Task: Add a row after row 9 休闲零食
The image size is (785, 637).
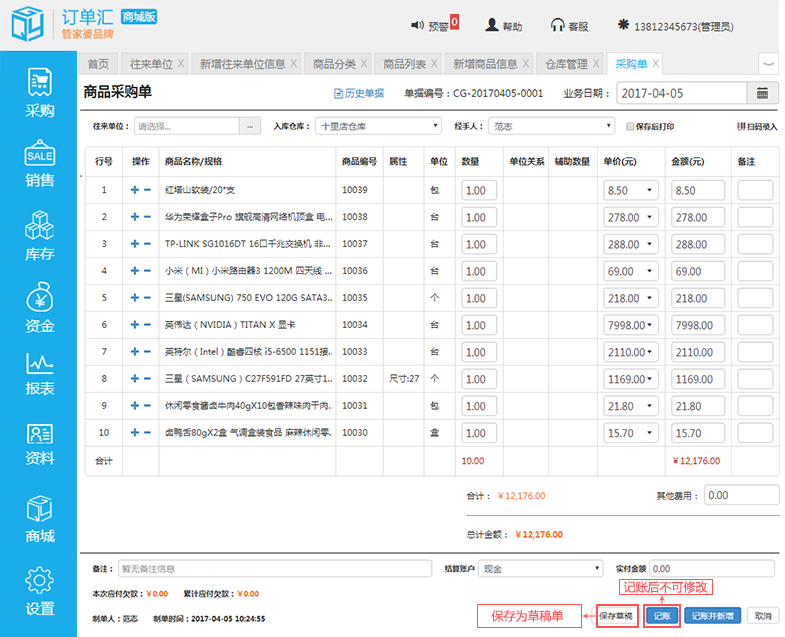Action: [135, 406]
